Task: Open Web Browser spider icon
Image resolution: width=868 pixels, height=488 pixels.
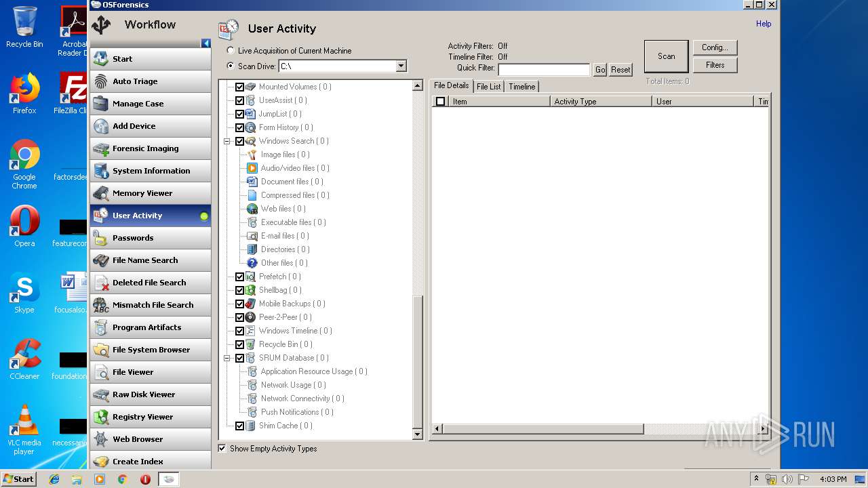Action: click(101, 439)
